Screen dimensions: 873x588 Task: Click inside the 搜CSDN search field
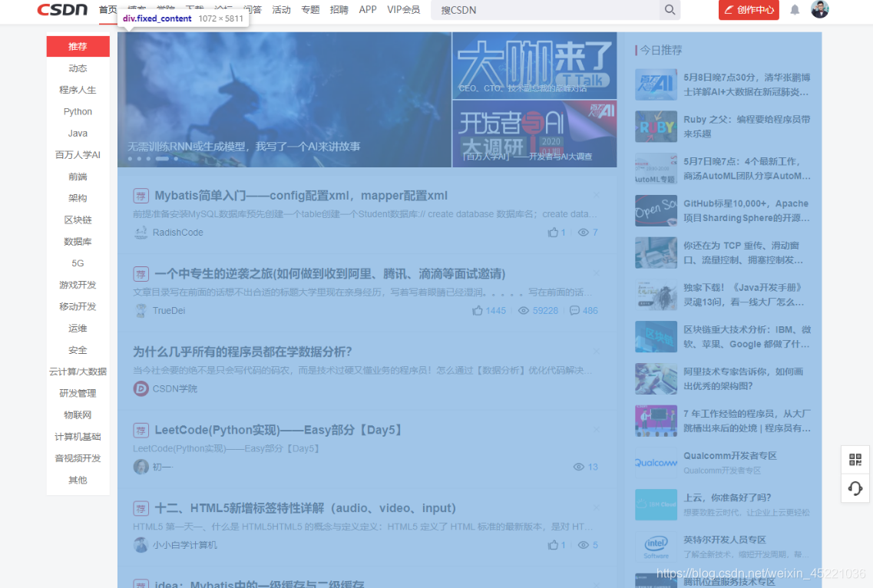click(x=546, y=10)
